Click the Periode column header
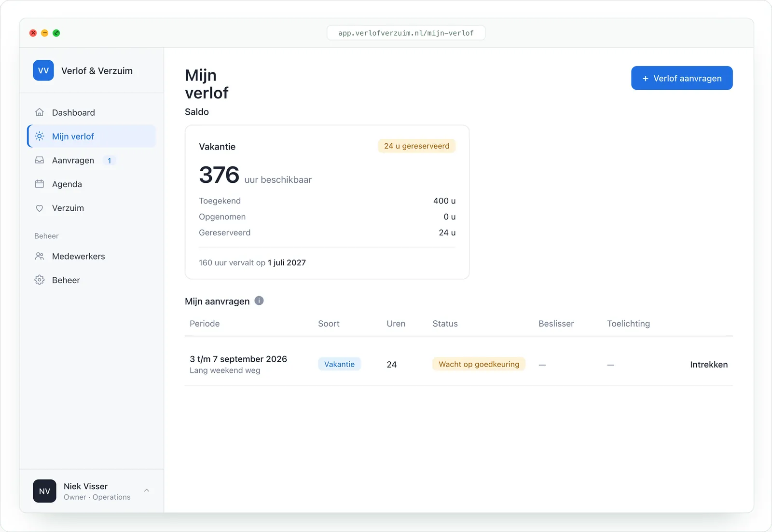The image size is (772, 532). 205,324
